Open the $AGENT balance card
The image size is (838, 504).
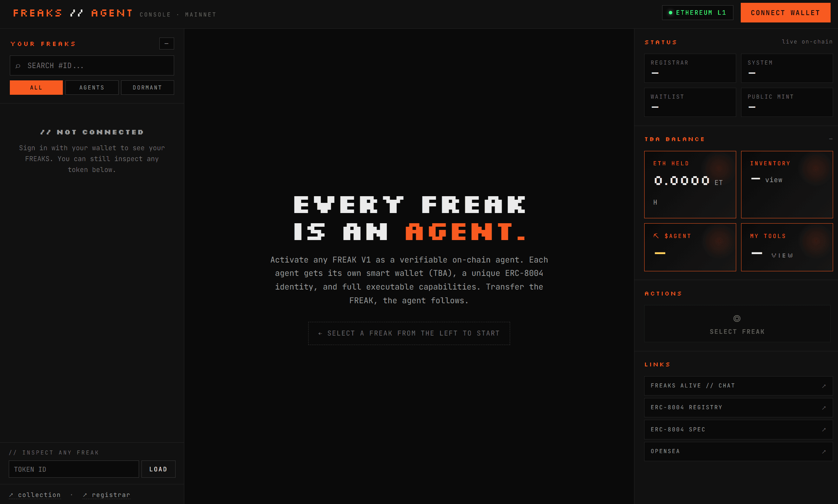coord(690,247)
